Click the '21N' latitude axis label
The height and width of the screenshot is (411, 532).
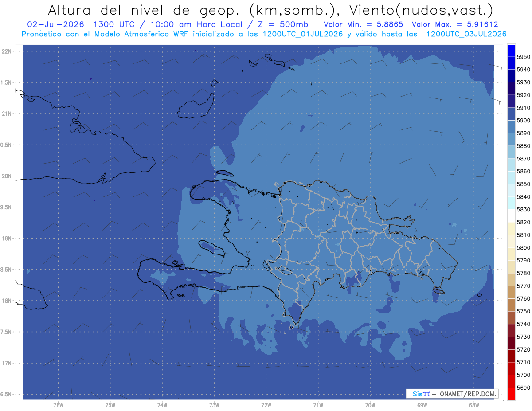coord(6,114)
